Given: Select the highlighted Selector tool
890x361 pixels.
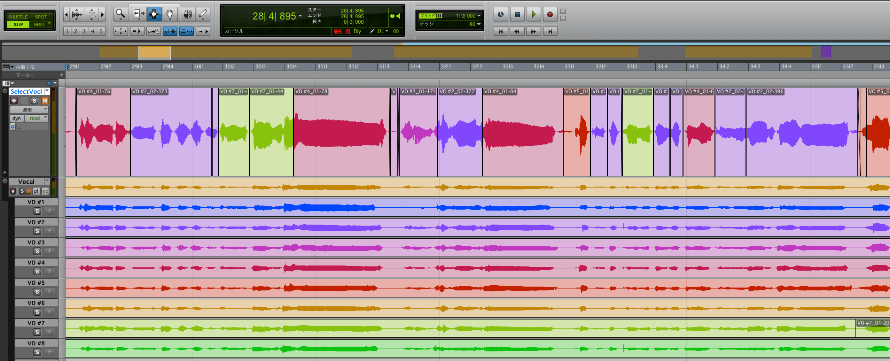Looking at the screenshot, I should tap(154, 14).
